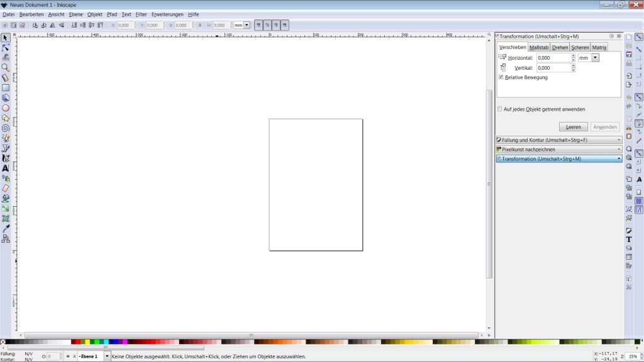Click the Print document icon

pos(629,64)
